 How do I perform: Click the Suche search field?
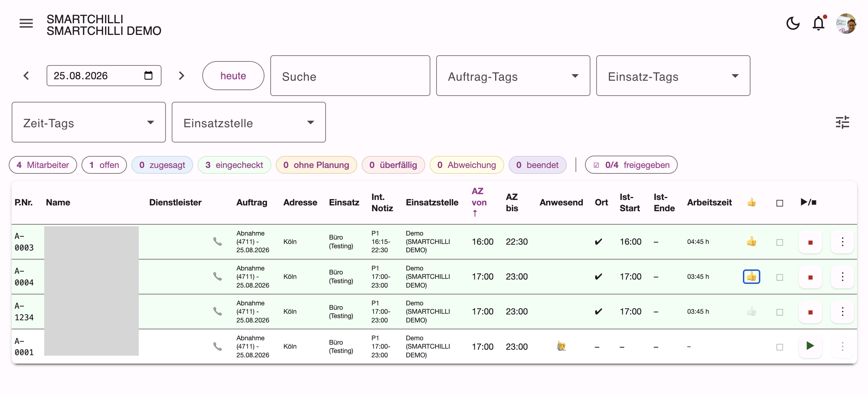click(350, 76)
